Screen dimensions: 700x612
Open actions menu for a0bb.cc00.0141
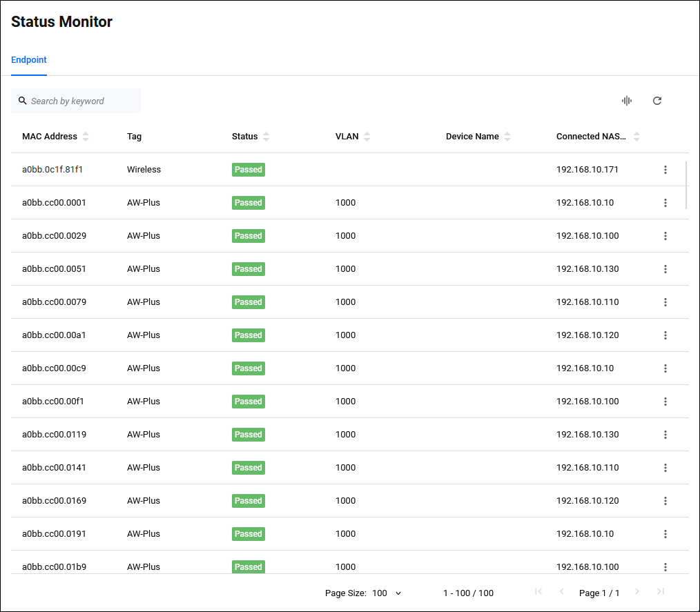665,468
